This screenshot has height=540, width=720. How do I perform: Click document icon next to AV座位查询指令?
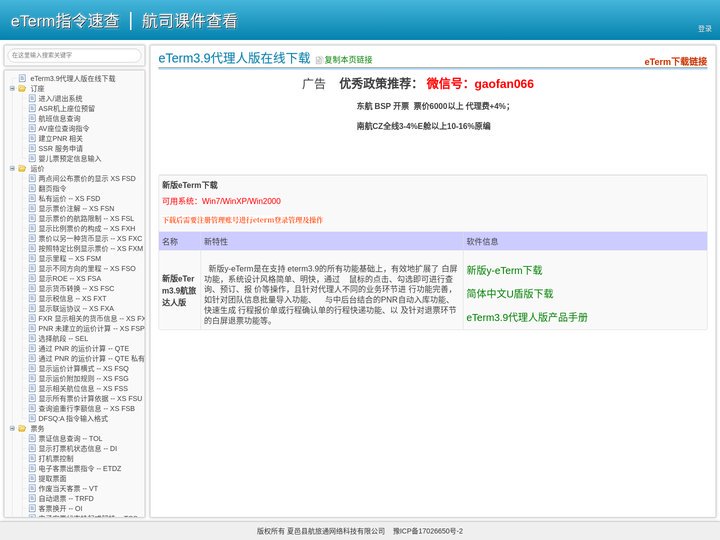32,129
